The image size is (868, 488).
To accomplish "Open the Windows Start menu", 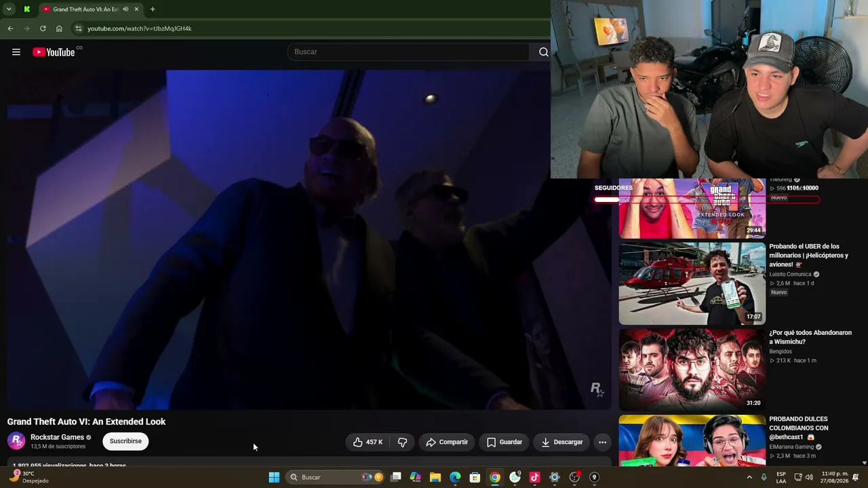I will (x=274, y=477).
